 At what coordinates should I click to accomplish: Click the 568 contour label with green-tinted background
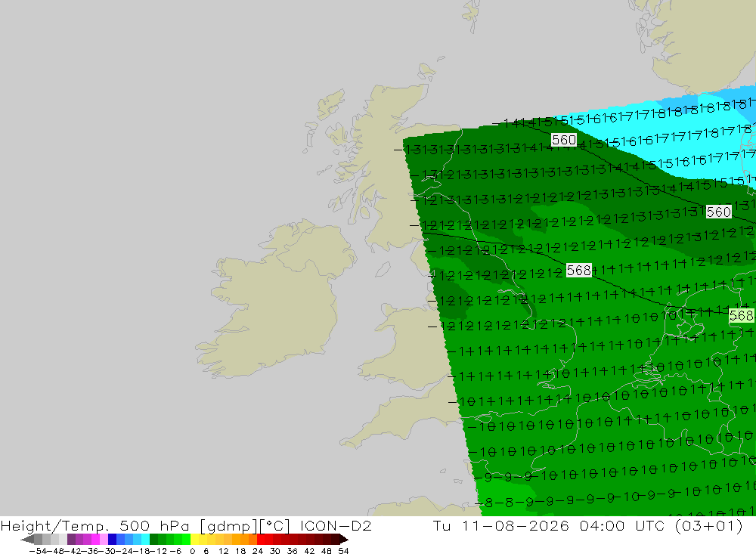pyautogui.click(x=741, y=315)
